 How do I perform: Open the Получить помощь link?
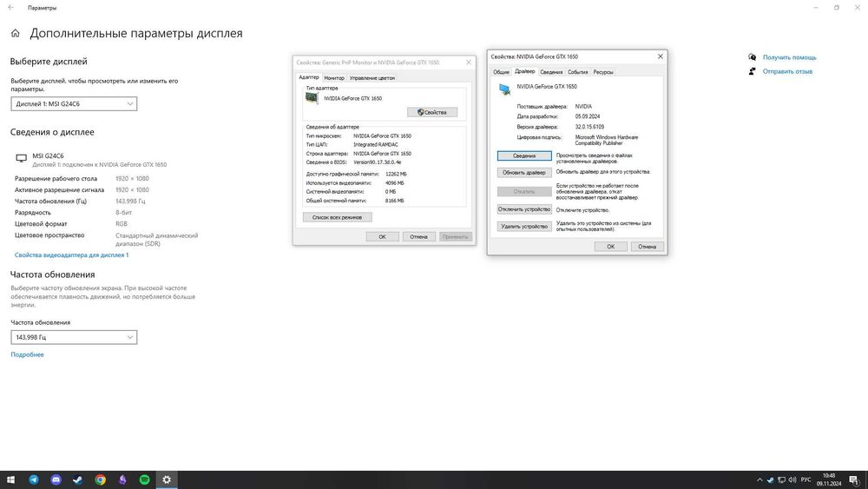pyautogui.click(x=789, y=57)
